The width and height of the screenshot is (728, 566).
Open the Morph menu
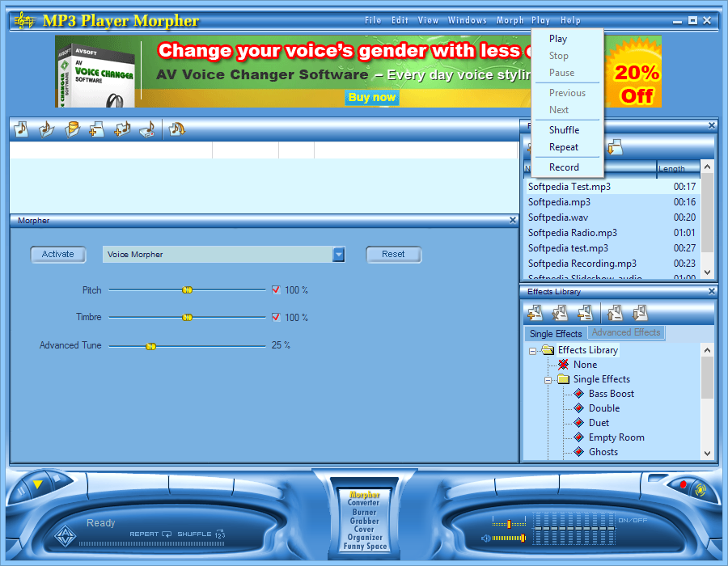coord(510,20)
